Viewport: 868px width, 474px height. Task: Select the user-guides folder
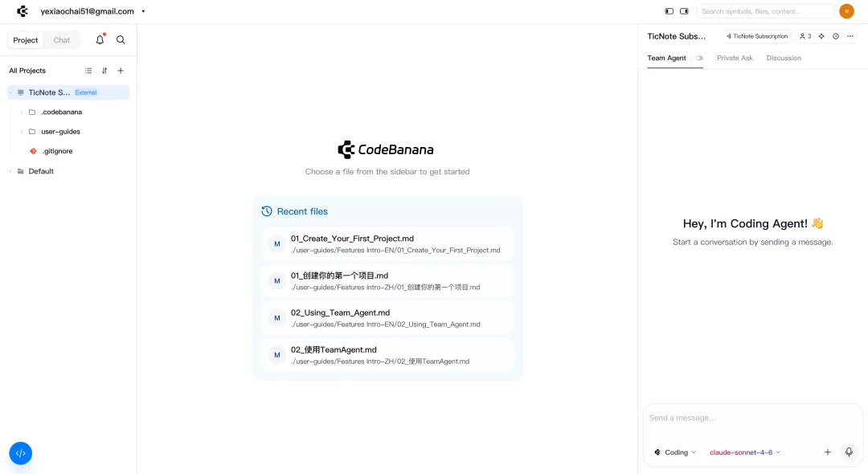pyautogui.click(x=60, y=132)
